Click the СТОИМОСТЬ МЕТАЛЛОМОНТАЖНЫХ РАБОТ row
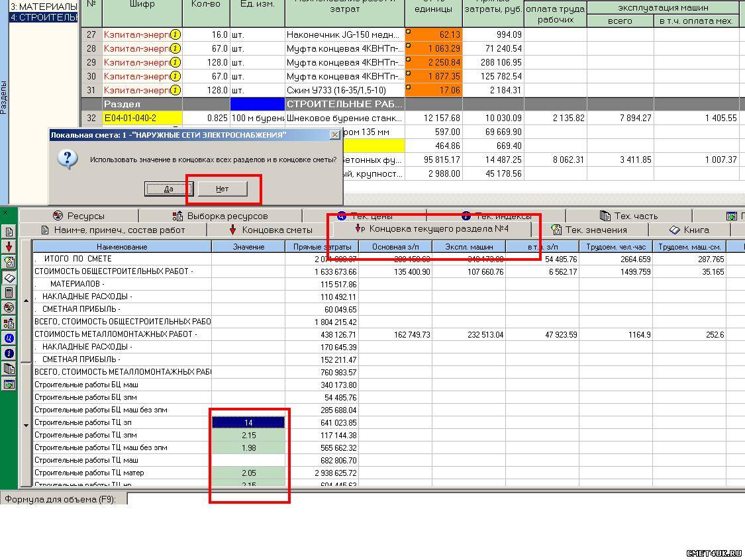The height and width of the screenshot is (560, 745). (x=389, y=334)
